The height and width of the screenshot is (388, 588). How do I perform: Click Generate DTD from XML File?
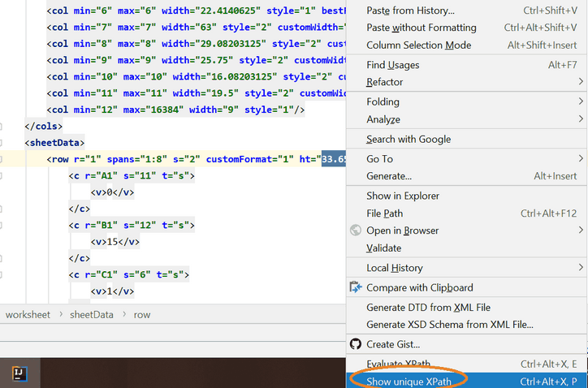[428, 308]
